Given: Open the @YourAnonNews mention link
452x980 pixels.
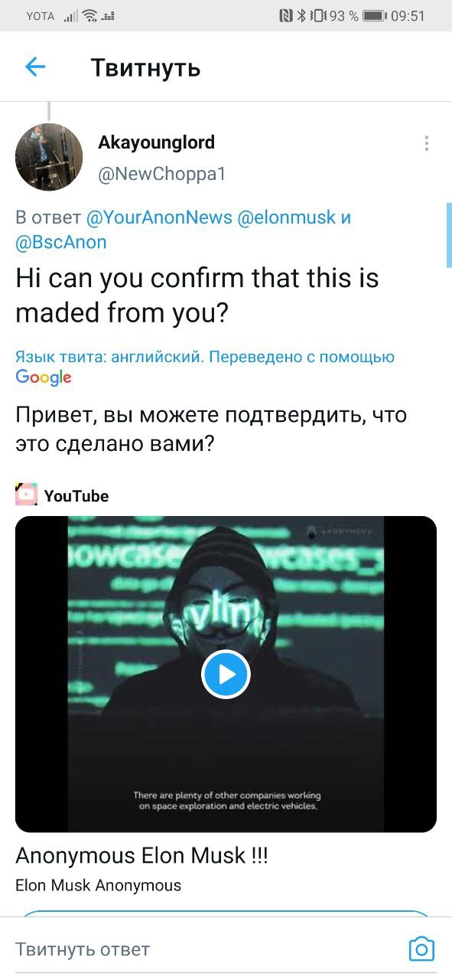Looking at the screenshot, I should 159,217.
